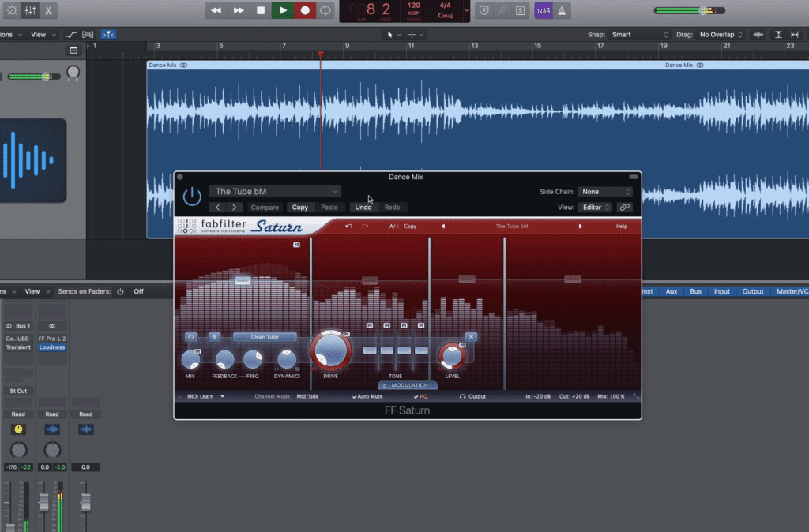
Task: Toggle the 1234 count-in button
Action: point(544,10)
